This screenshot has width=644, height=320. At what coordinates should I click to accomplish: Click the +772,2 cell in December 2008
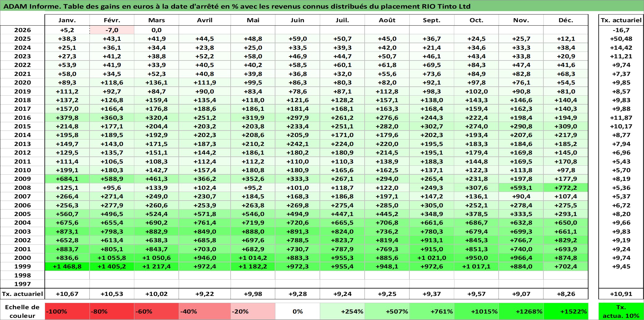pyautogui.click(x=566, y=188)
